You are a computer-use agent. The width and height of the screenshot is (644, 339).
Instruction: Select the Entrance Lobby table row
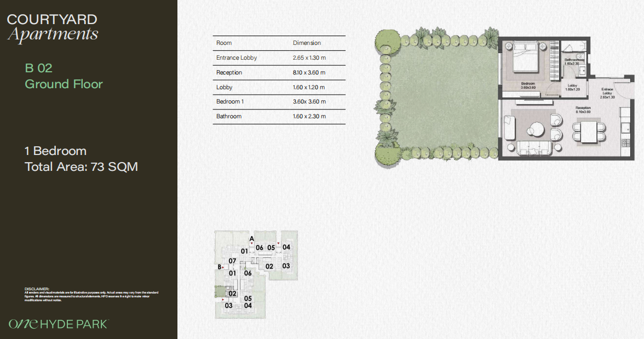pos(279,58)
